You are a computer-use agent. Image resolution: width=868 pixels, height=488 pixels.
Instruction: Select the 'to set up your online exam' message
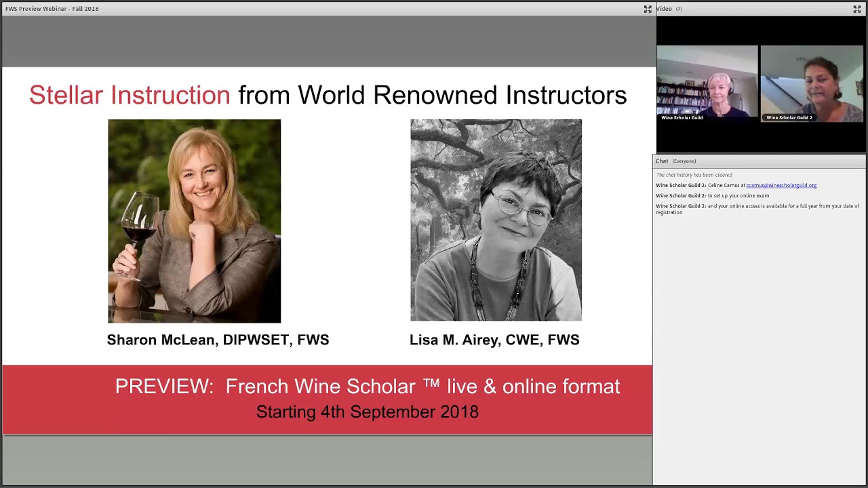tap(738, 196)
